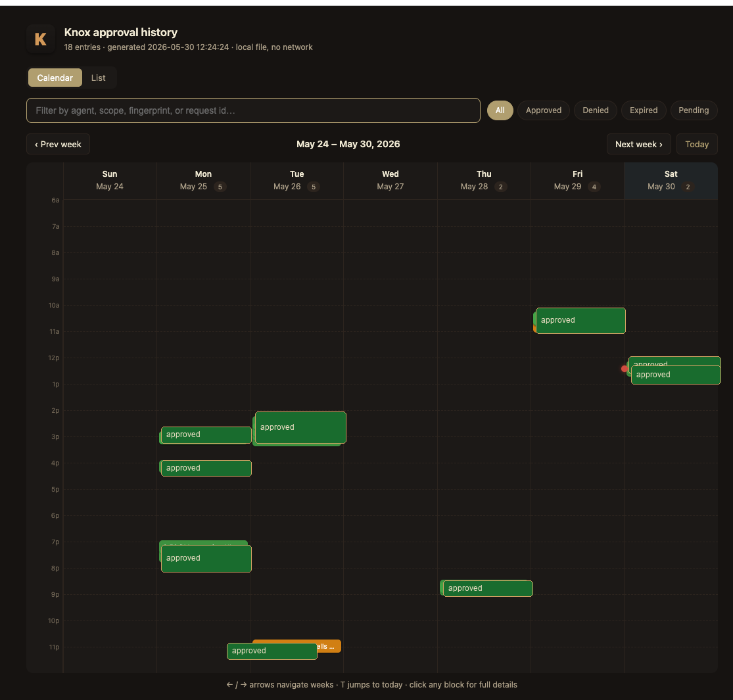Open Monday's 3p approved block

coord(206,434)
